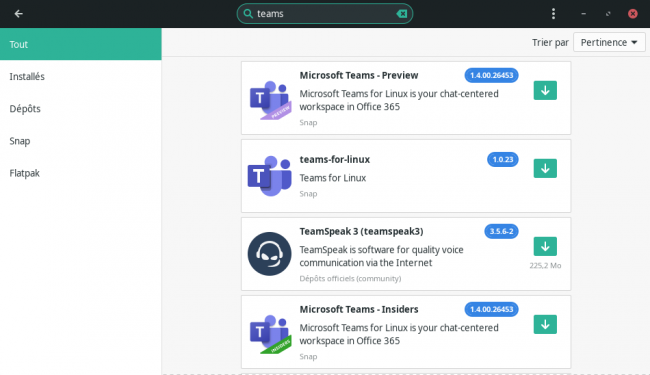Install Microsoft Teams - Insiders via download arrow

(545, 324)
